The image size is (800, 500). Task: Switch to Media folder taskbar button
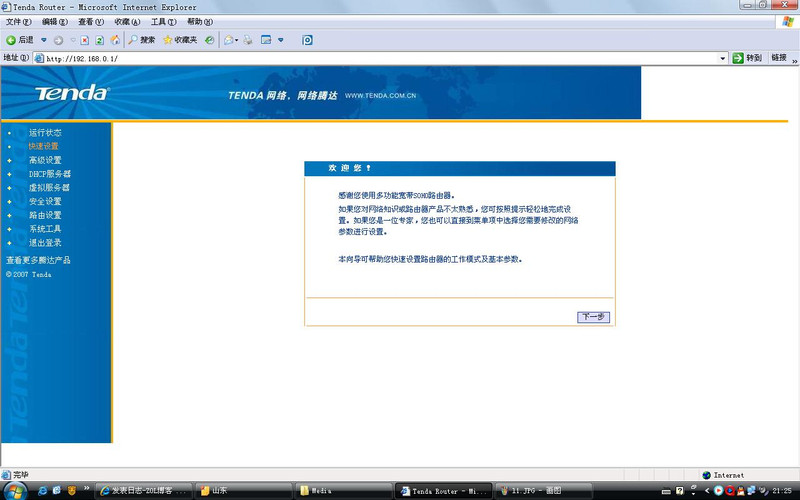344,491
